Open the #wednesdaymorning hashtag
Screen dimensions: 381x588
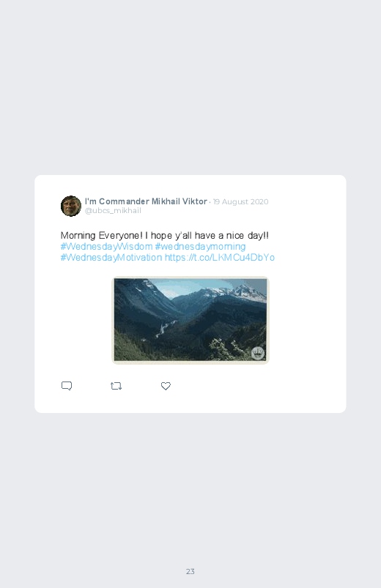200,246
